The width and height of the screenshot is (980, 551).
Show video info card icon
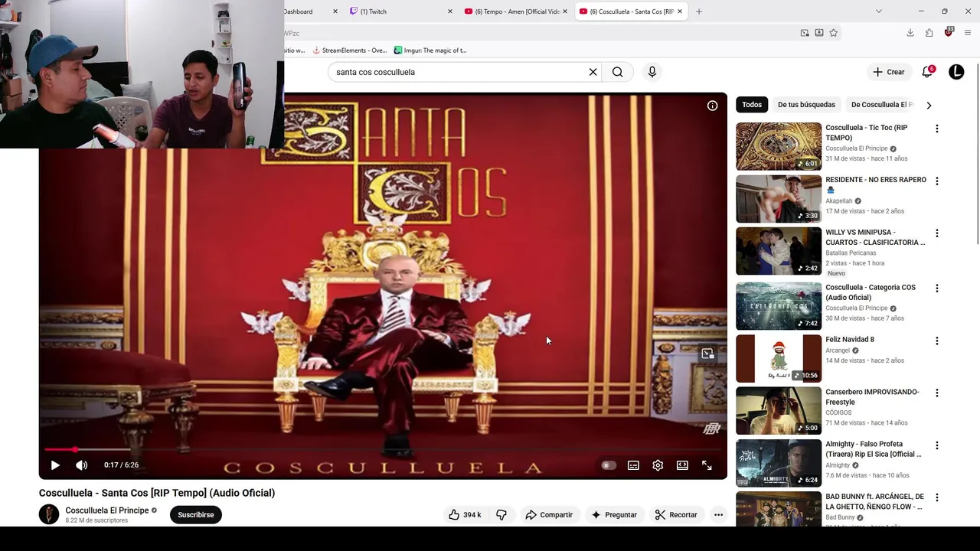(x=712, y=106)
